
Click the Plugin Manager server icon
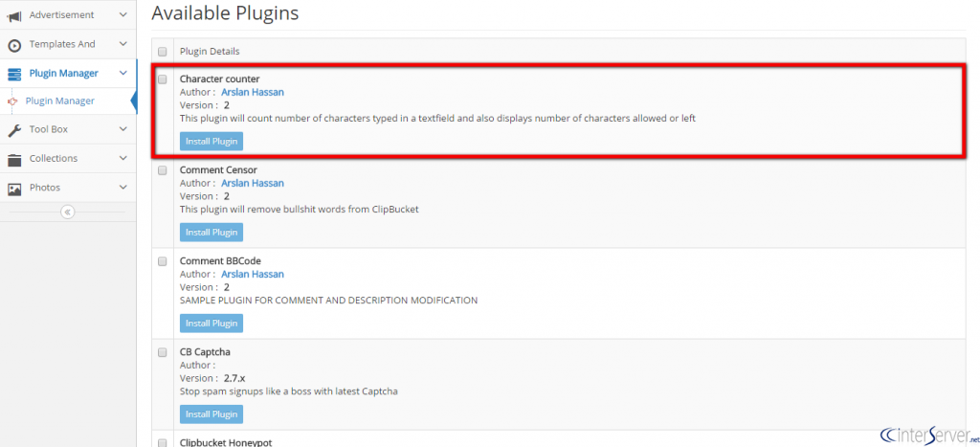14,74
